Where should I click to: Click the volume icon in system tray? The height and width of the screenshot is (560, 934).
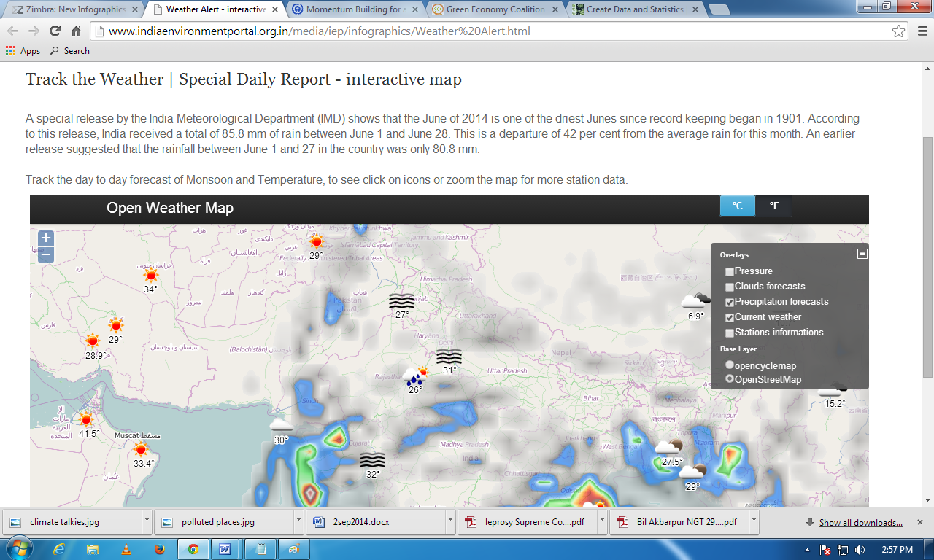tap(860, 550)
